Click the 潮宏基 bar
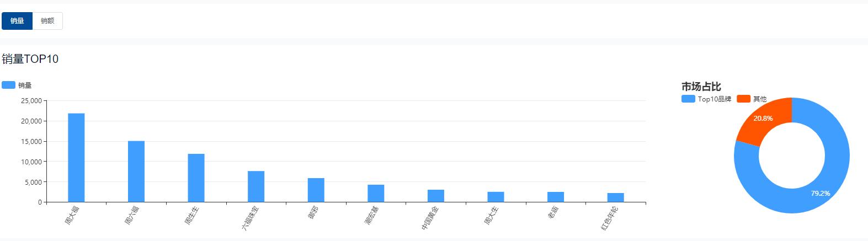Viewport: 868px width, 241px height. (376, 194)
